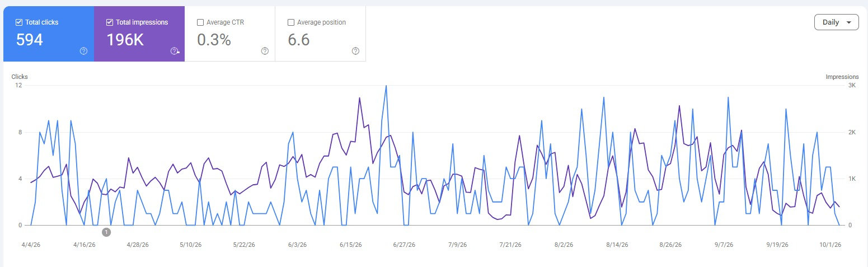Click the 6/3/26 date axis label
868x267 pixels.
pos(297,245)
